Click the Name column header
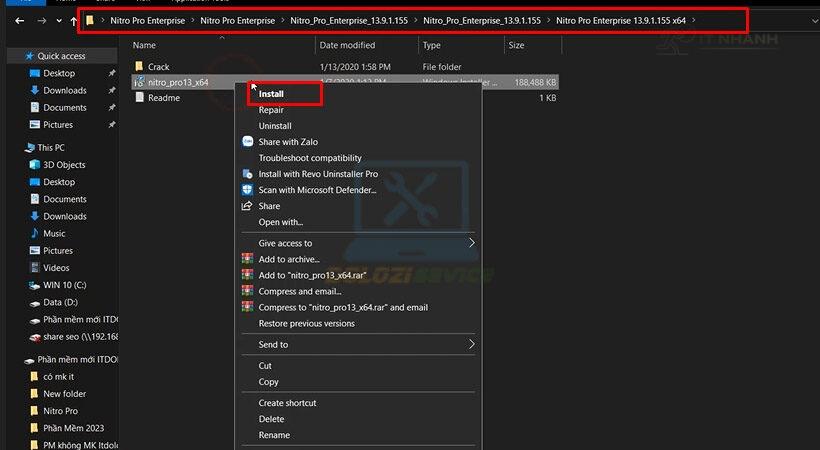The image size is (820, 450). point(144,45)
